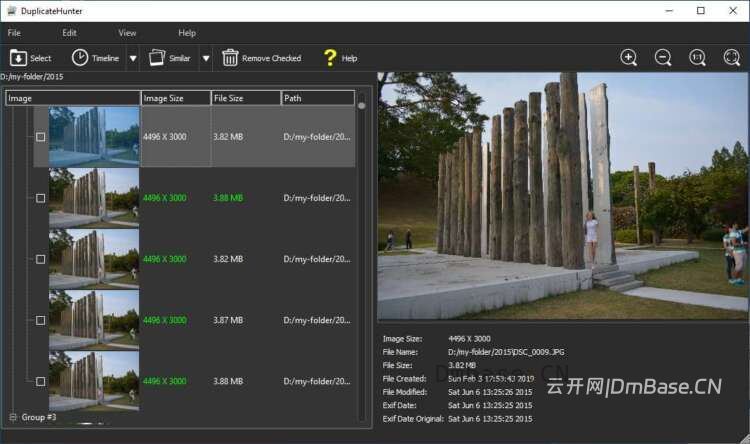Click the large preview image of pillars
The width and height of the screenshot is (750, 444).
[562, 196]
